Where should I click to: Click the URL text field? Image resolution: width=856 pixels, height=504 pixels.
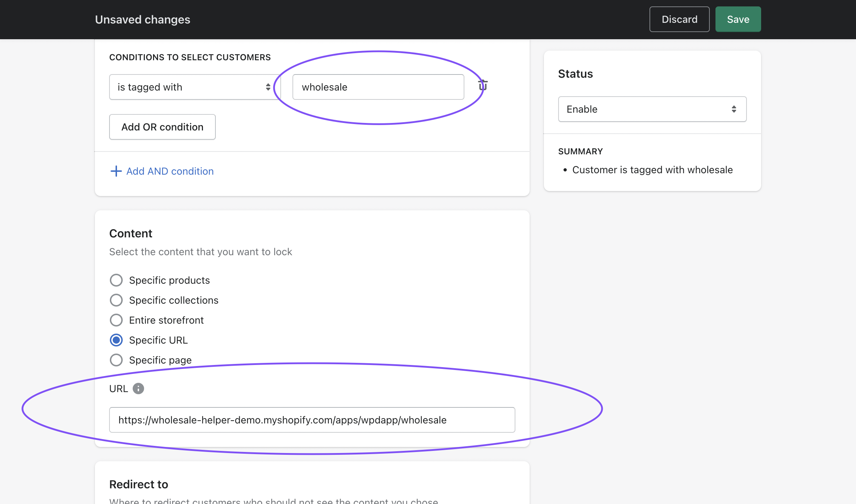click(x=312, y=420)
